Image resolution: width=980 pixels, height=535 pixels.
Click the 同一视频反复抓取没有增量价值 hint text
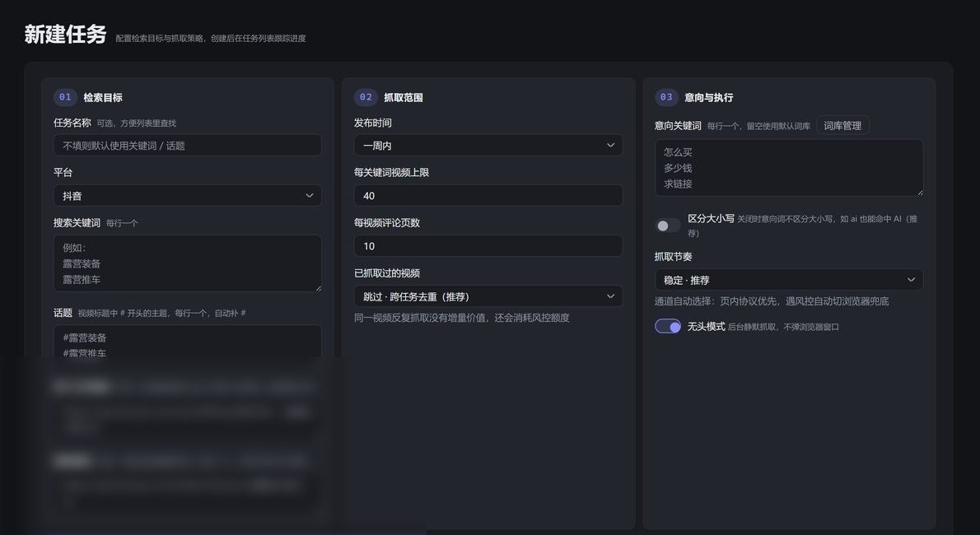point(461,318)
